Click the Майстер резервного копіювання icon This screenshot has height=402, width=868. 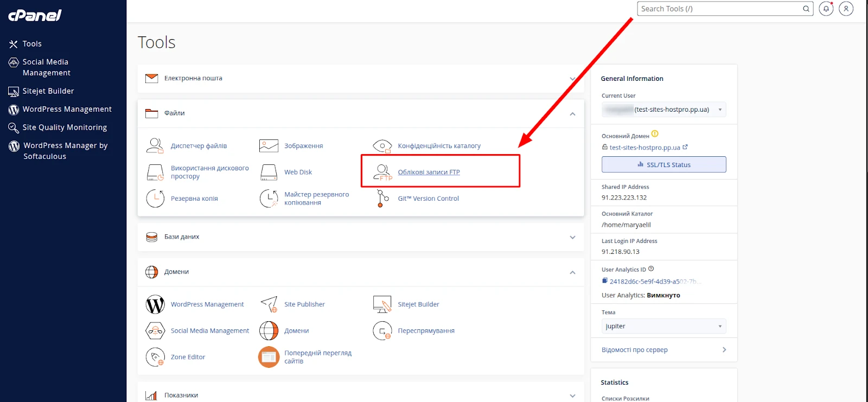[269, 199]
